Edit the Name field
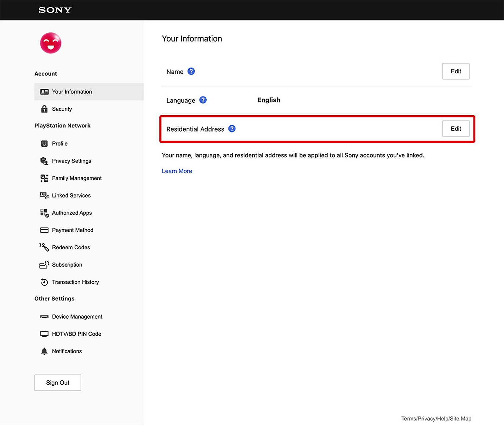504x426 pixels. point(455,71)
